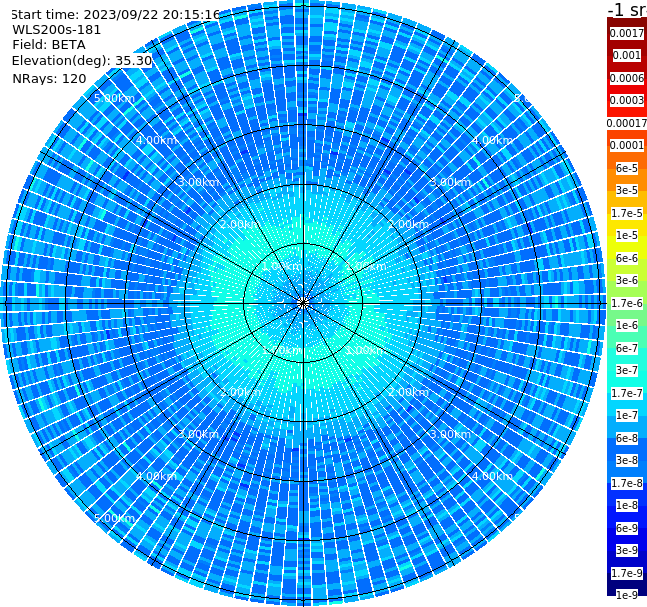
Task: Click the Start time 2023/09/22 20:15:16 label
Action: pos(115,15)
